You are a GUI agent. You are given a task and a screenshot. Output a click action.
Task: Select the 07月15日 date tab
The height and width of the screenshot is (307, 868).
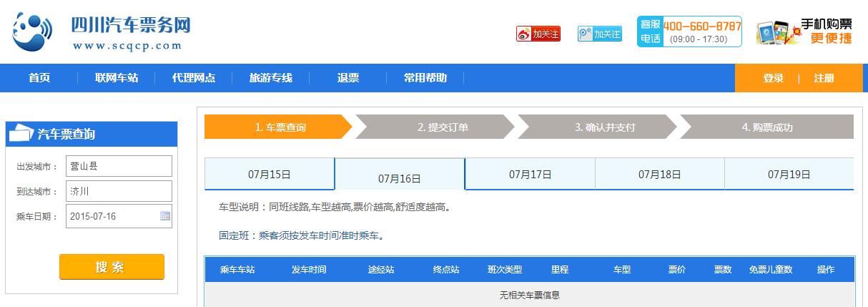(x=270, y=174)
